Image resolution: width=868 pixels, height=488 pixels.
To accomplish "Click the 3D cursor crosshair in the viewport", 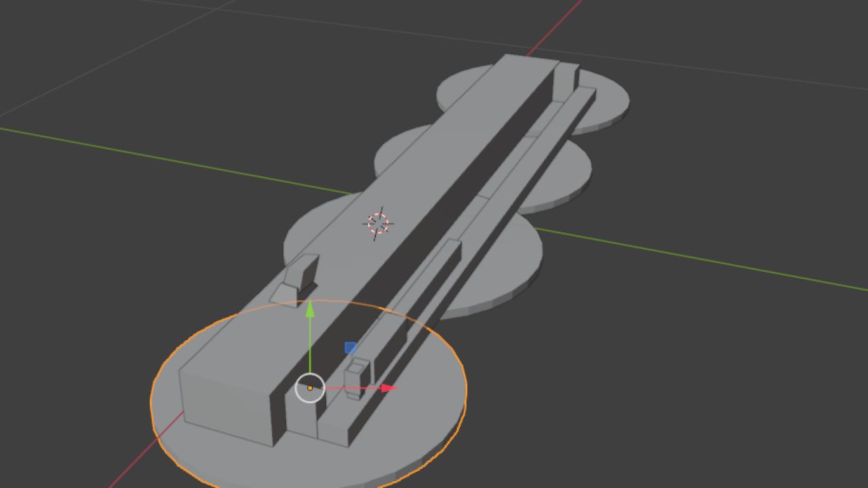I will pos(377,223).
